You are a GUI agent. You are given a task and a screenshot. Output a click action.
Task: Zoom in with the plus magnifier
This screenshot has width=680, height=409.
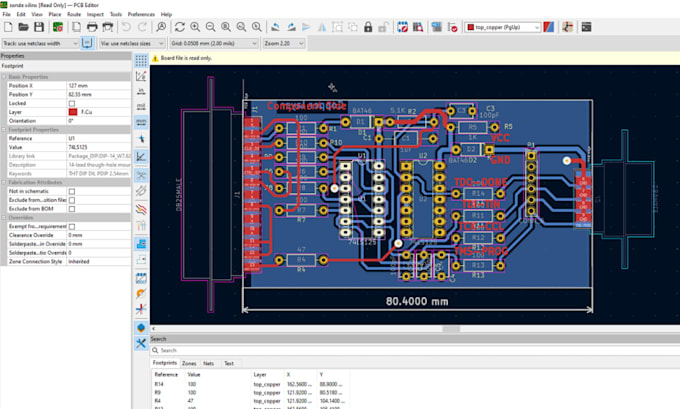tap(195, 27)
